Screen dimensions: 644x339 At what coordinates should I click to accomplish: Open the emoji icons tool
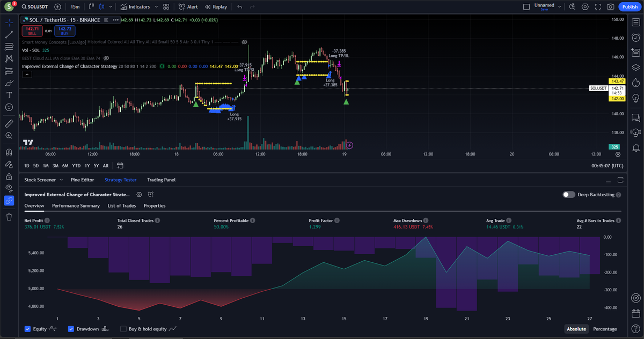(x=9, y=107)
